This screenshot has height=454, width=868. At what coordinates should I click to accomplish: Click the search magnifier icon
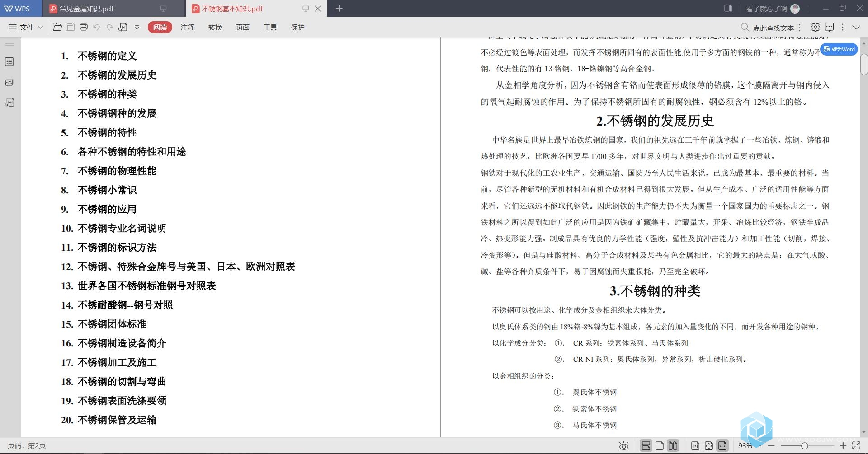tap(745, 27)
